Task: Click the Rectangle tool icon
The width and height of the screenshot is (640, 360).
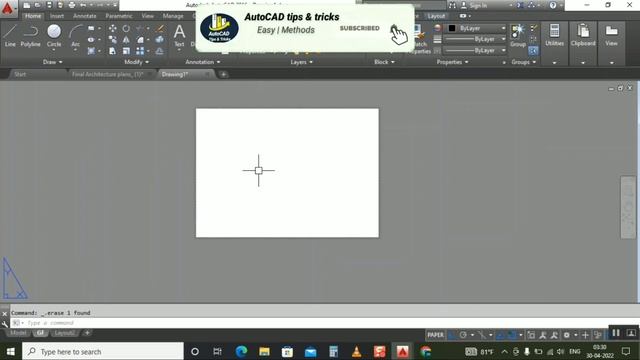Action: (91, 28)
